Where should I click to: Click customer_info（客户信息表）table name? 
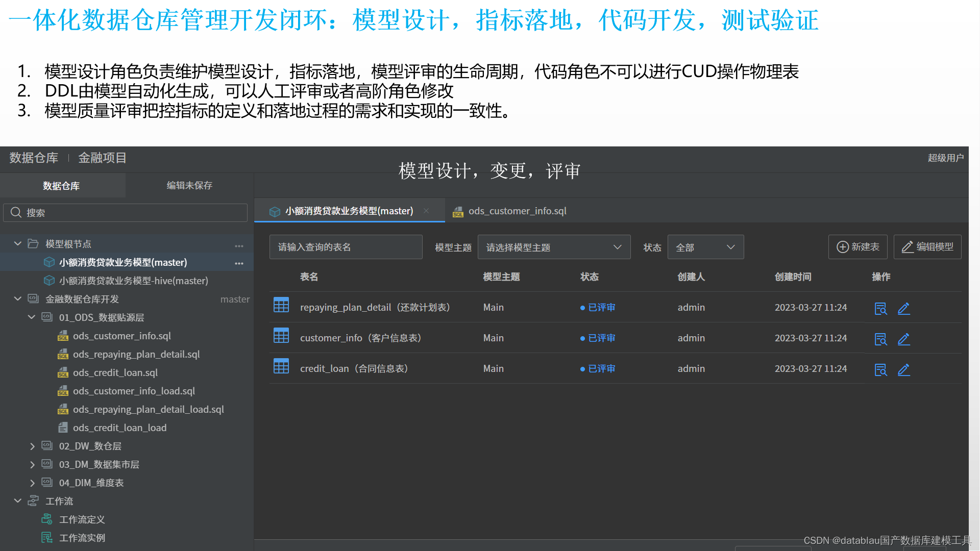coord(361,338)
